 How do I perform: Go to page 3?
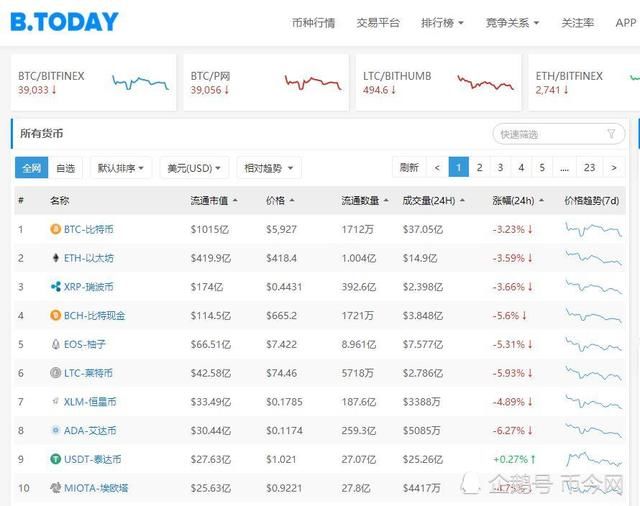point(500,167)
